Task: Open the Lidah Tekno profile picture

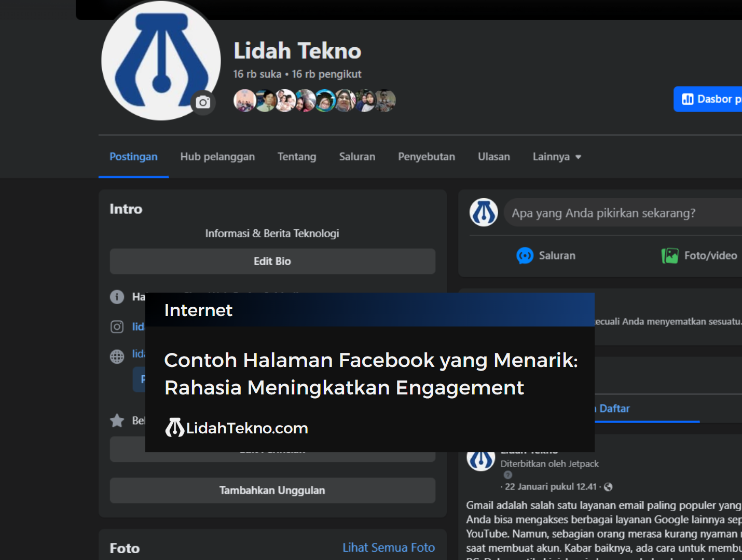Action: [161, 60]
